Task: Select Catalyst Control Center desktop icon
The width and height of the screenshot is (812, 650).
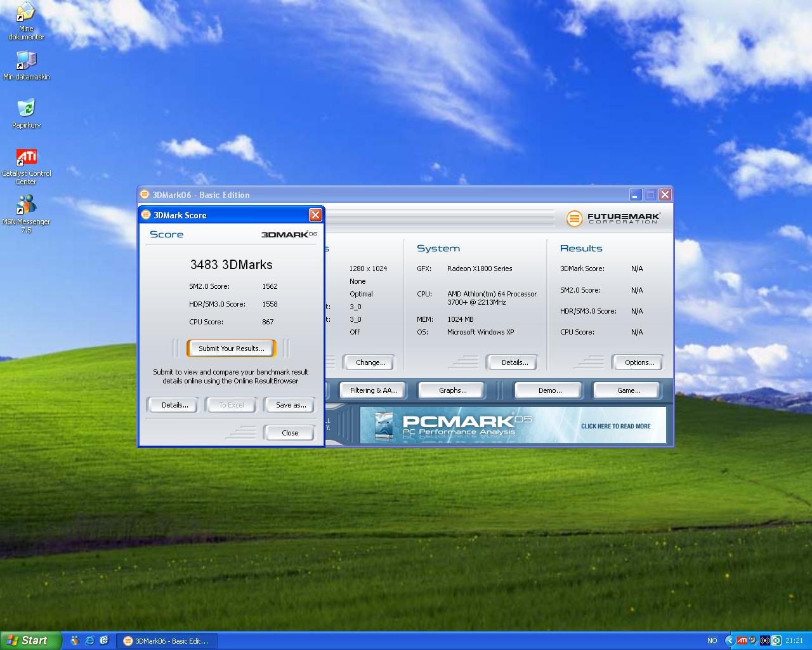Action: [26, 167]
